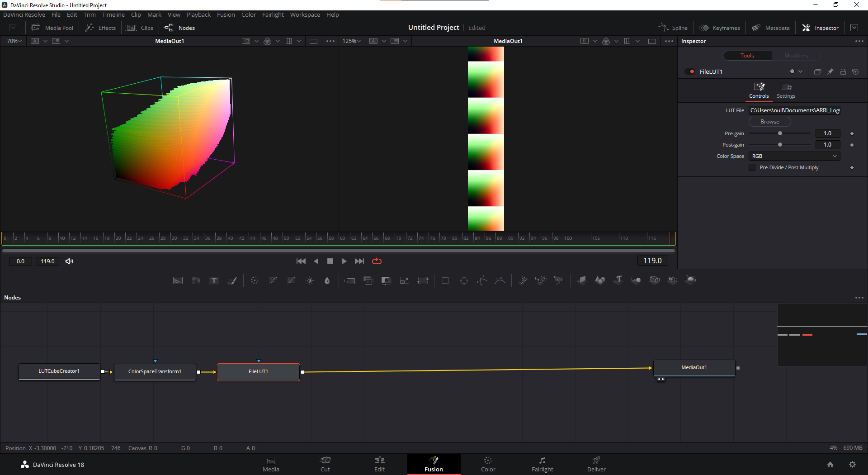Screen dimensions: 868x475
Task: Click the Pre-gain slider handle
Action: (x=780, y=133)
